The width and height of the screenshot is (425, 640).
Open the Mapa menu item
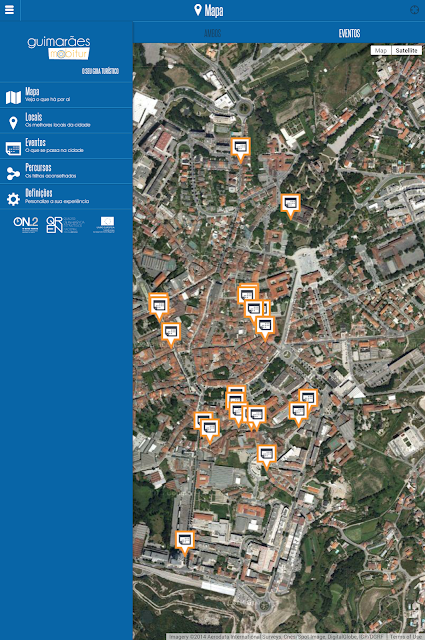coord(66,95)
